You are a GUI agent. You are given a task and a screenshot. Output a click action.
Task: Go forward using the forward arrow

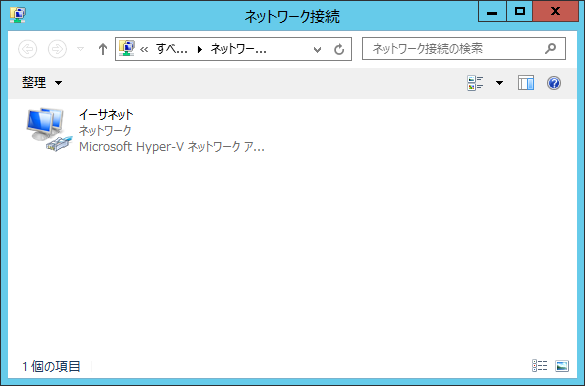(x=57, y=49)
